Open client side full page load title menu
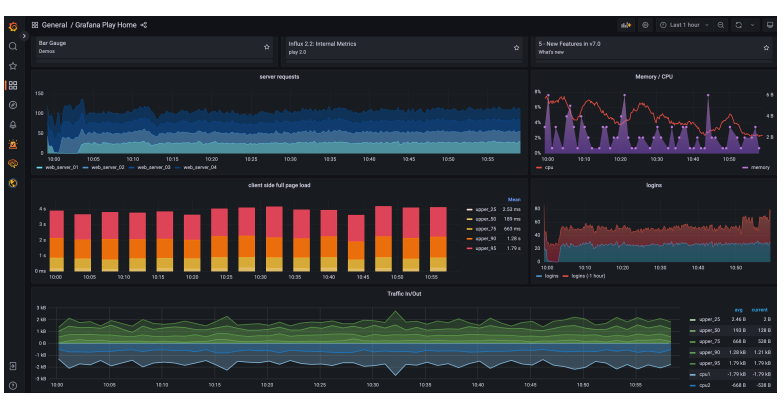 279,186
